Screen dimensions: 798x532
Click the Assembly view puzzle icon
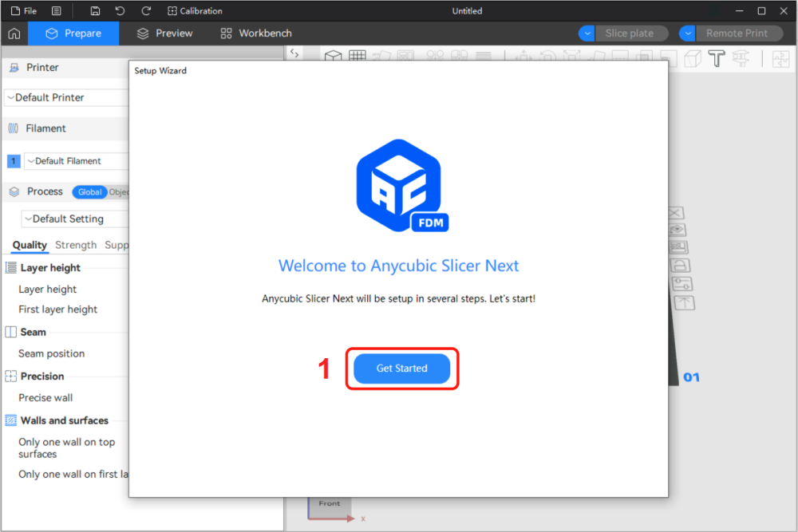click(780, 58)
